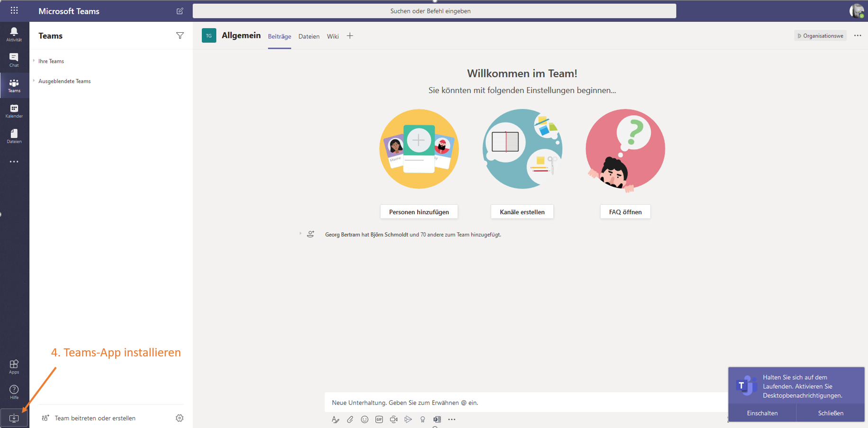868x428 pixels.
Task: Switch to the Dateien tab
Action: tap(309, 36)
